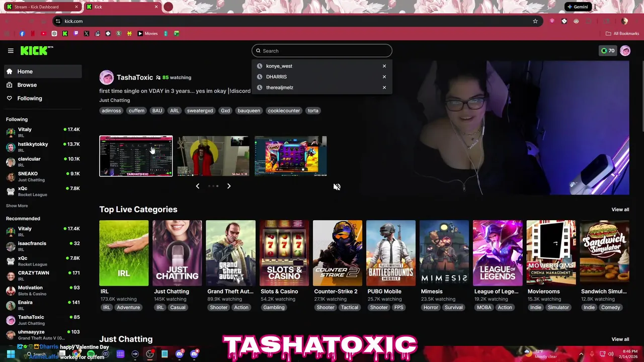Open League of Legends category card
644x362 pixels.
pos(498,253)
